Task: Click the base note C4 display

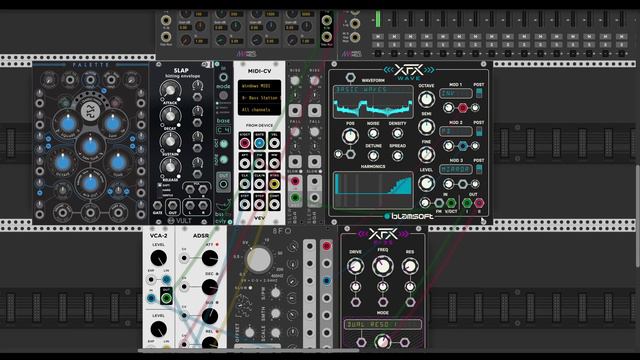Action: [223, 130]
